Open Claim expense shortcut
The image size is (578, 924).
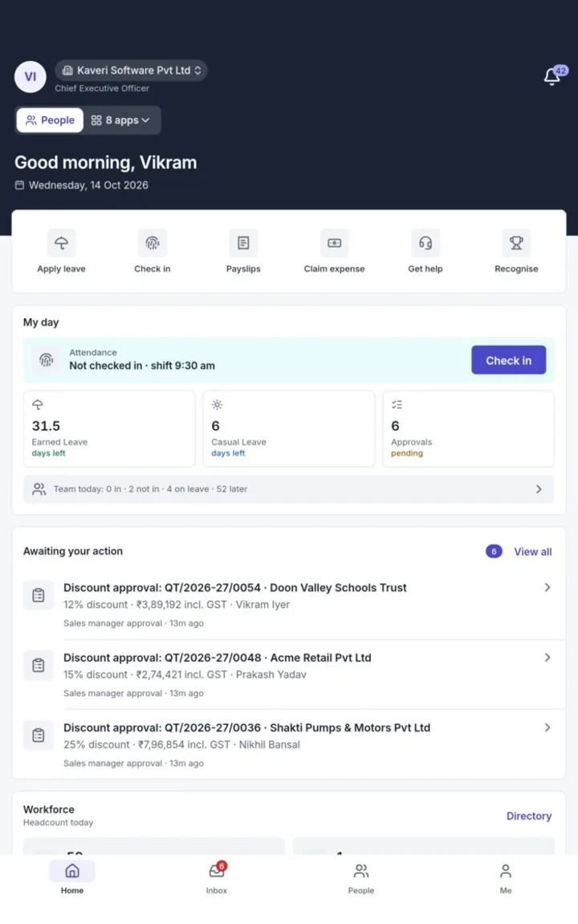coord(335,252)
